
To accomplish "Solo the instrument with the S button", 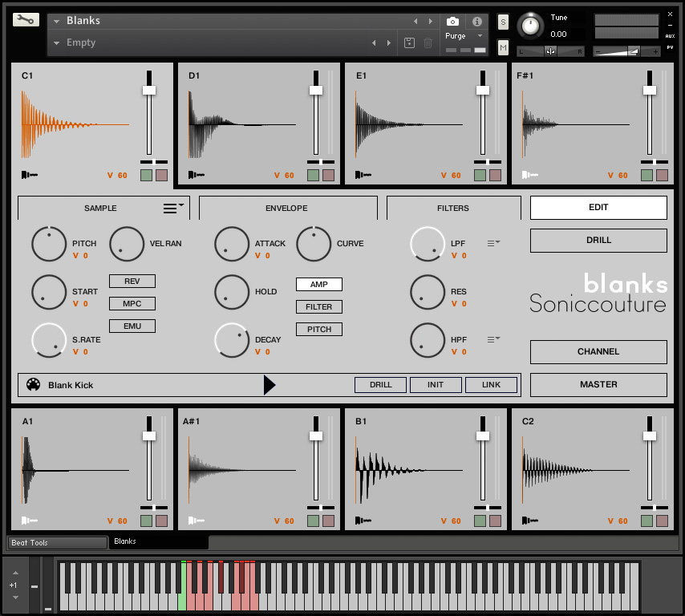I will tap(503, 22).
